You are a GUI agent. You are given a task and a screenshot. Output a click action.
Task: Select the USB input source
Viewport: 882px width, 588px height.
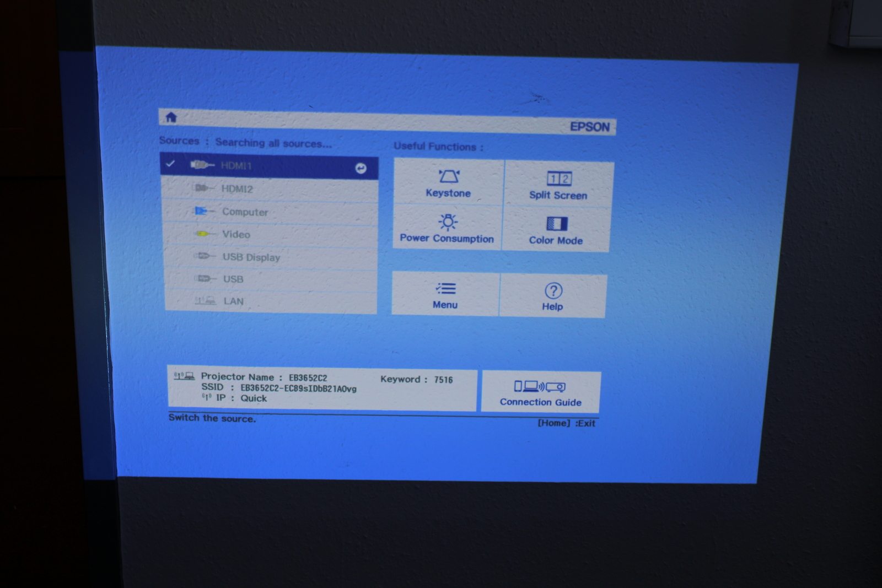point(233,279)
